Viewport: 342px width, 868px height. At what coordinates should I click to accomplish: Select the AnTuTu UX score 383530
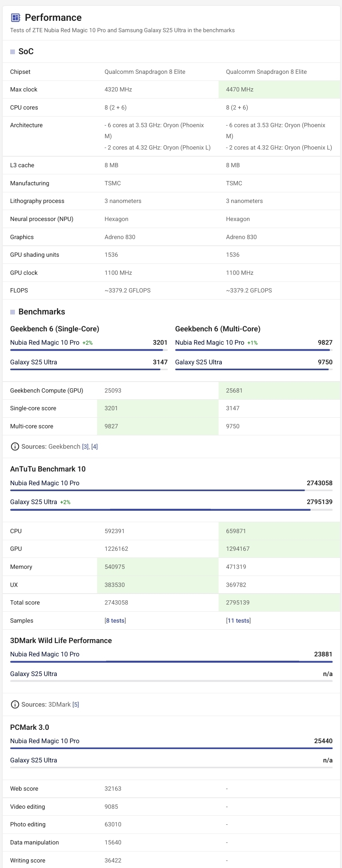(114, 585)
